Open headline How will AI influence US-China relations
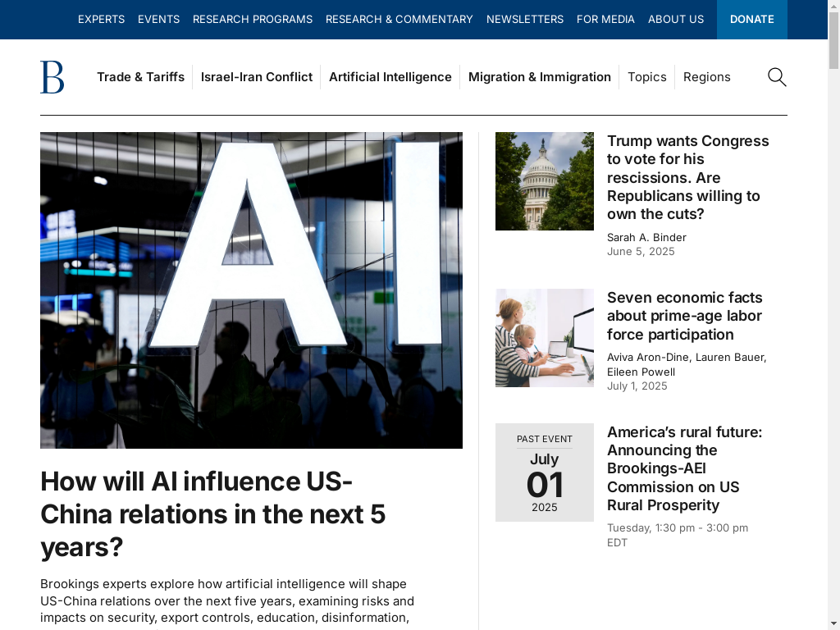Viewport: 840px width, 630px height. pos(212,514)
